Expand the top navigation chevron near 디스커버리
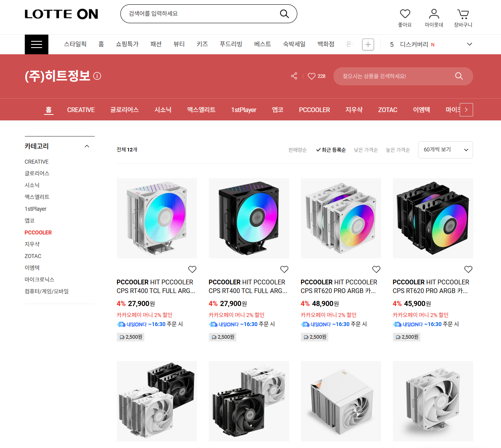 coord(469,44)
